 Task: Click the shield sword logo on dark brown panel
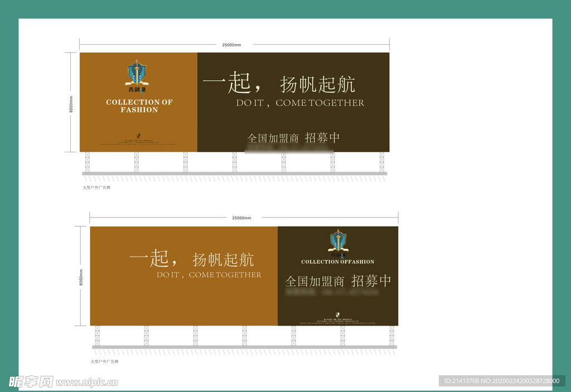click(338, 243)
